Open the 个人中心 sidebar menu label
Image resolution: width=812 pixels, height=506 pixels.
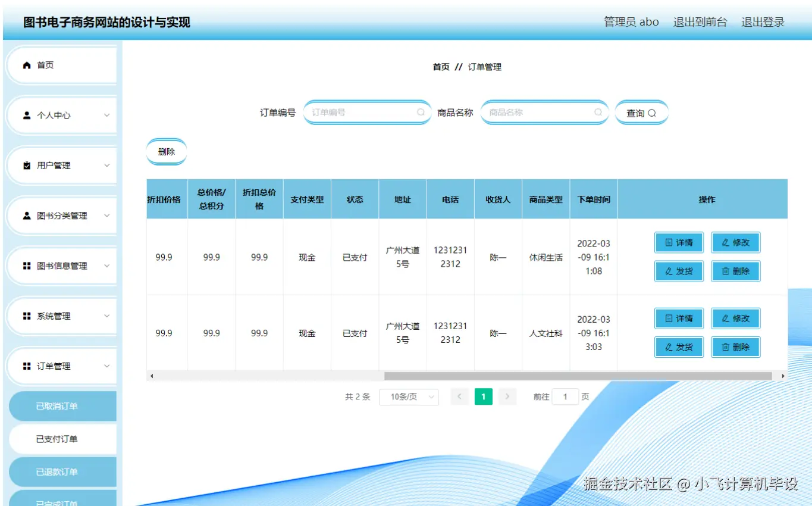pos(54,115)
